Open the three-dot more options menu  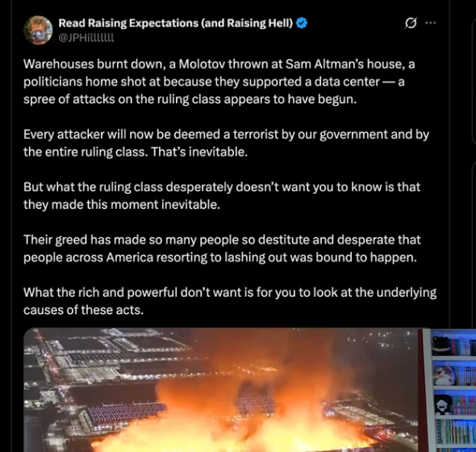coord(431,23)
